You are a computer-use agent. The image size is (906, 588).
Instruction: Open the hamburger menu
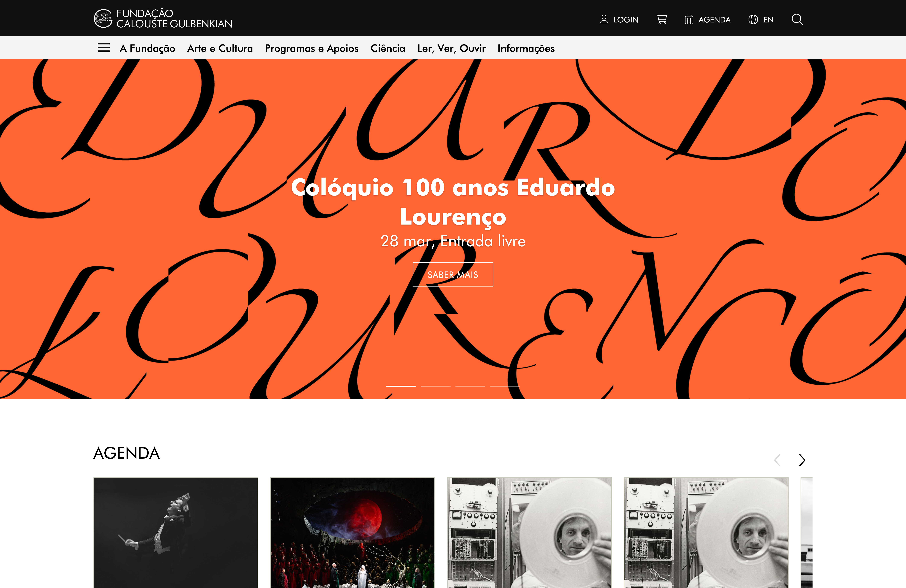pyautogui.click(x=104, y=48)
